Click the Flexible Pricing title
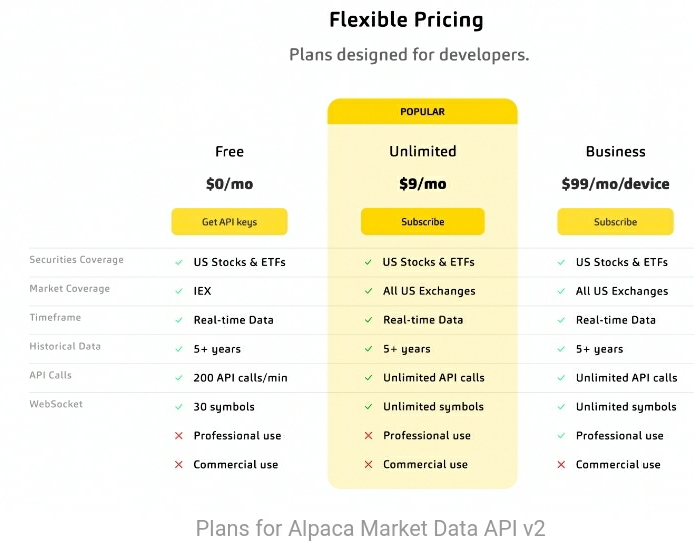The image size is (694, 545). (406, 20)
